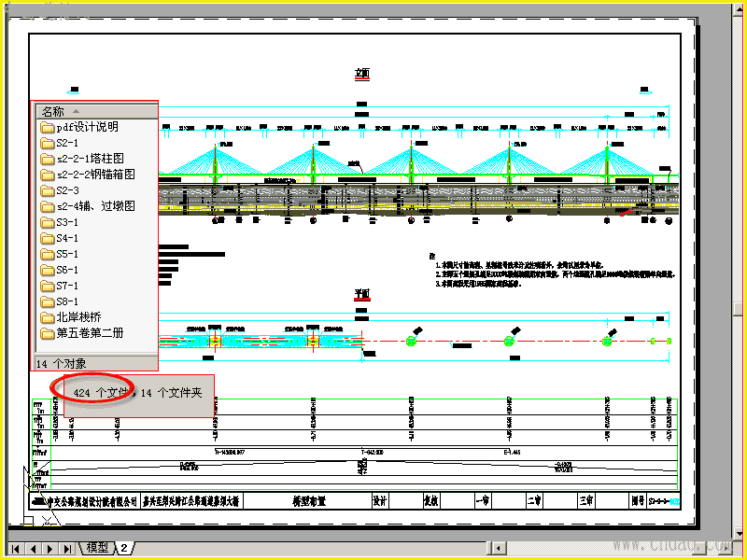The height and width of the screenshot is (560, 747).
Task: Sort by the 名称 column header
Action: click(x=97, y=112)
